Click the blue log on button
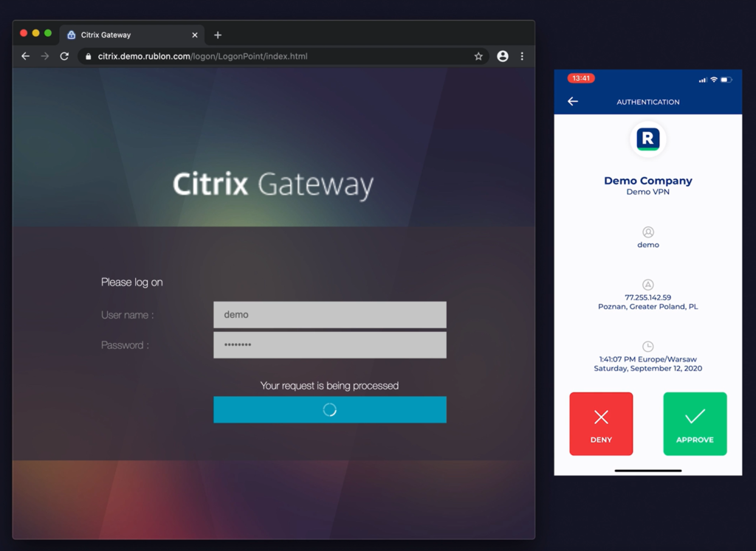 [329, 409]
